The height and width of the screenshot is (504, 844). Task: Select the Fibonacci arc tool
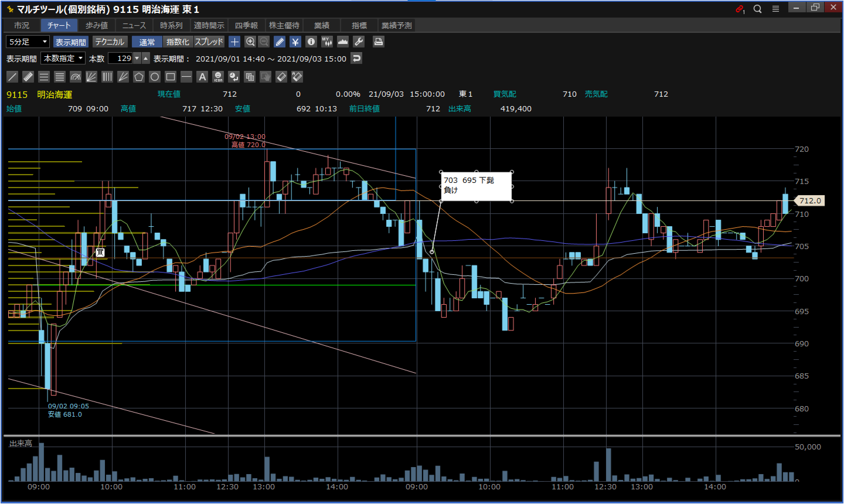[75, 77]
